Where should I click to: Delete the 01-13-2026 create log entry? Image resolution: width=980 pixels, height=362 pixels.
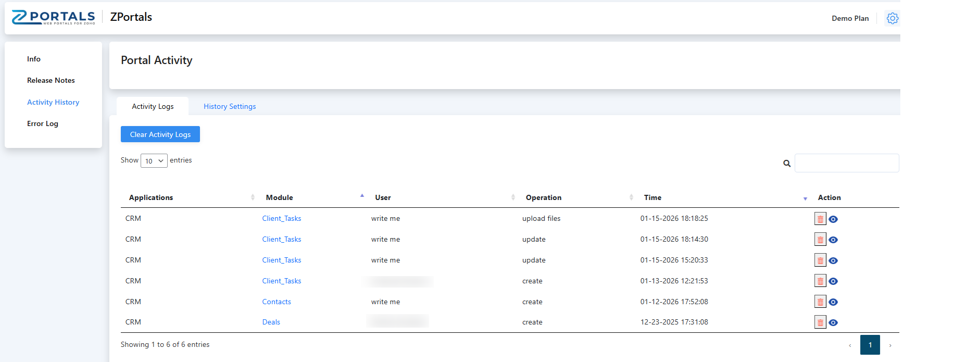820,281
